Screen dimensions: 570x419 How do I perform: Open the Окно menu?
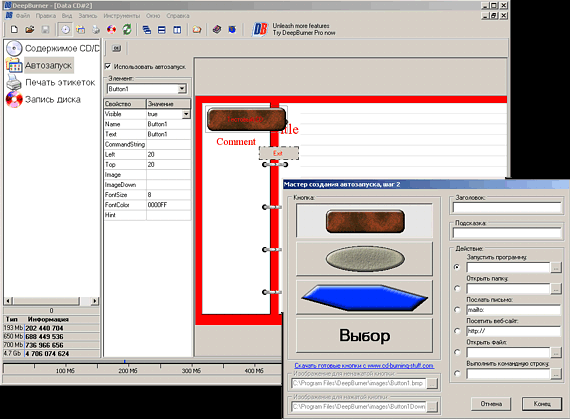[x=153, y=16]
